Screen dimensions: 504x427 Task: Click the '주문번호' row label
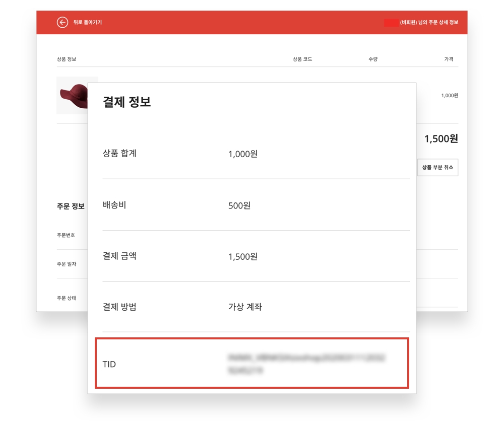pos(66,235)
